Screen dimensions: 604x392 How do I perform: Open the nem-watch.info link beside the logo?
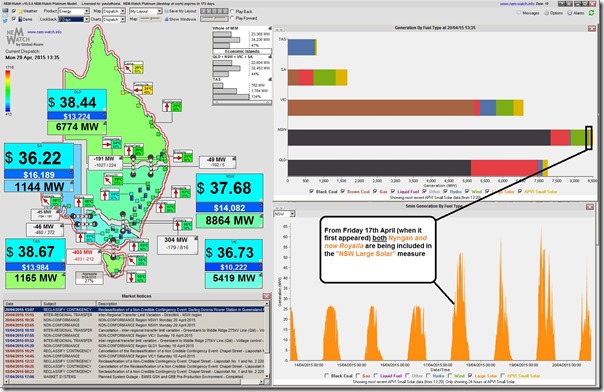[44, 32]
